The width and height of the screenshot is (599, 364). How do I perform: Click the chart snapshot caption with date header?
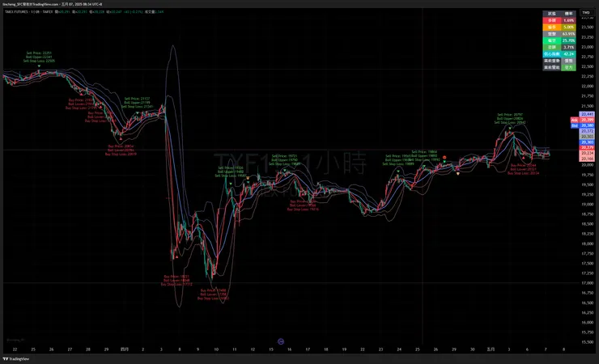[x=53, y=4]
